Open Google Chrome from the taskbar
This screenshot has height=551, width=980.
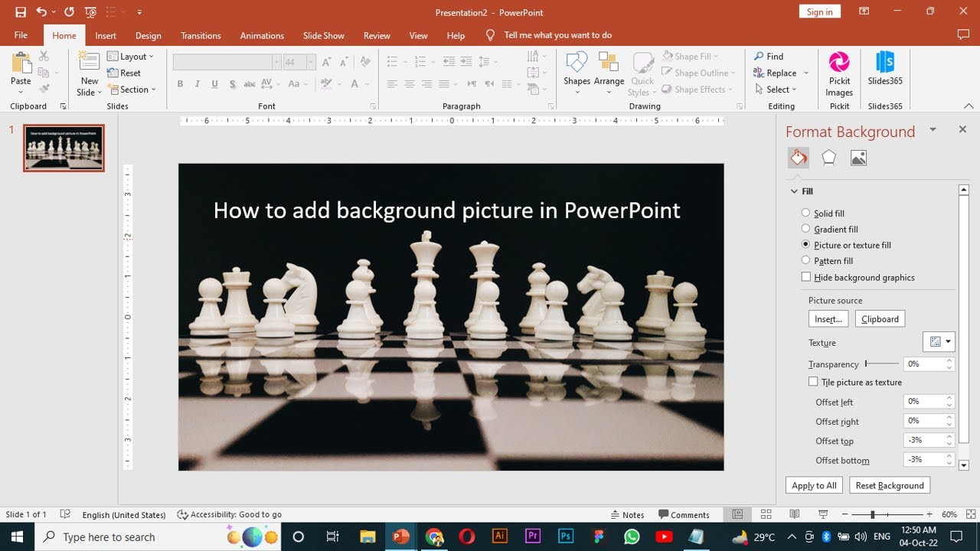tap(434, 536)
